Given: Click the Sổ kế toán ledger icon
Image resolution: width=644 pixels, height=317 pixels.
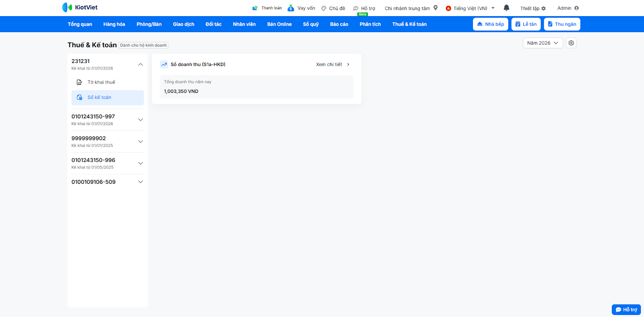Looking at the screenshot, I should click(79, 97).
